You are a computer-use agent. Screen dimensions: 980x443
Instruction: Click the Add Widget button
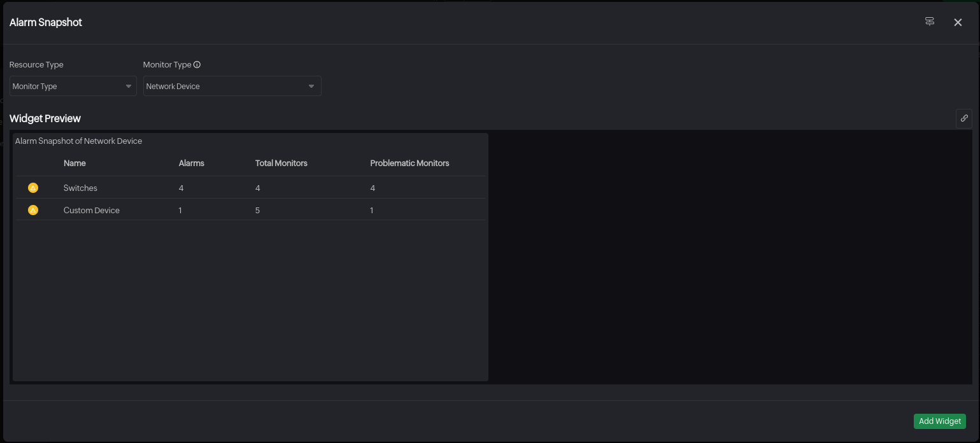pyautogui.click(x=940, y=421)
